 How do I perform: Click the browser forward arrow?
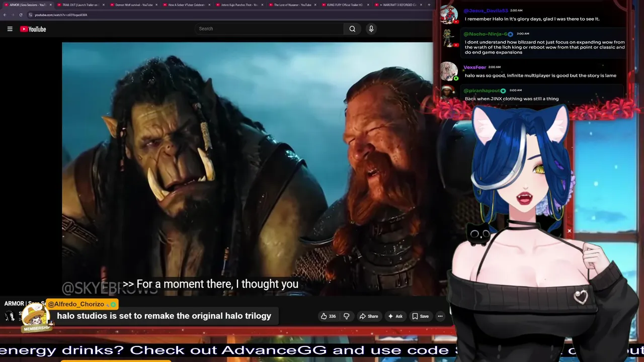click(13, 15)
